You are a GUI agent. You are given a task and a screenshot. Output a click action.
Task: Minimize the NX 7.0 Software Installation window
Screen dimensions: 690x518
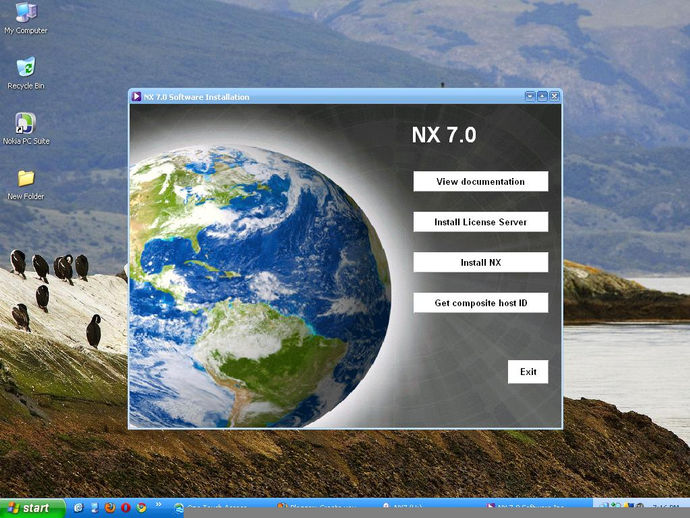(530, 96)
